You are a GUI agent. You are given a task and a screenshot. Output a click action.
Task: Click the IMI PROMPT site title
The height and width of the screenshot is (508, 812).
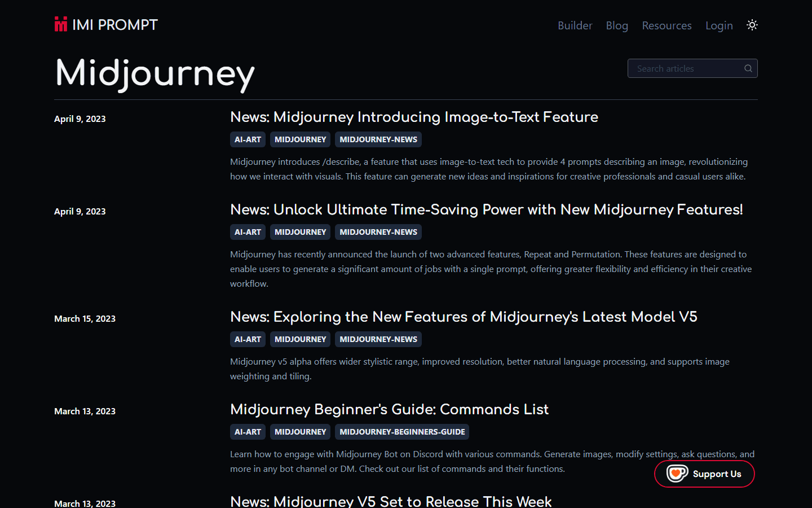click(115, 25)
